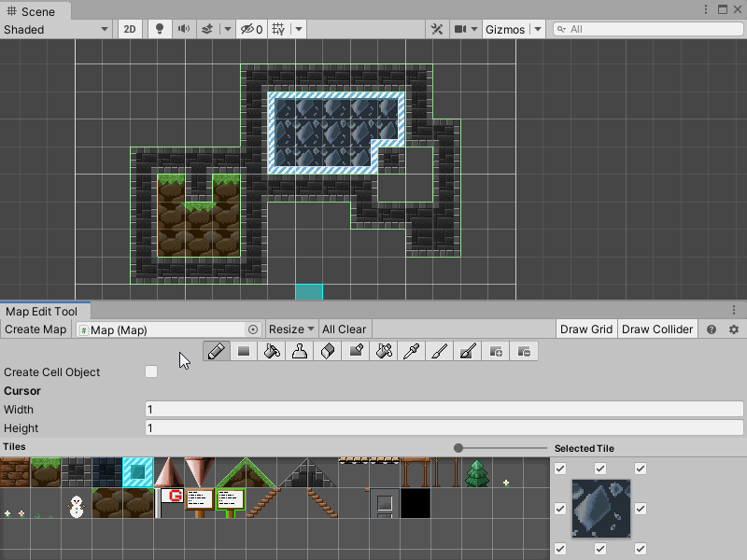Select the snowman tile in the palette
The image size is (747, 560).
[76, 504]
